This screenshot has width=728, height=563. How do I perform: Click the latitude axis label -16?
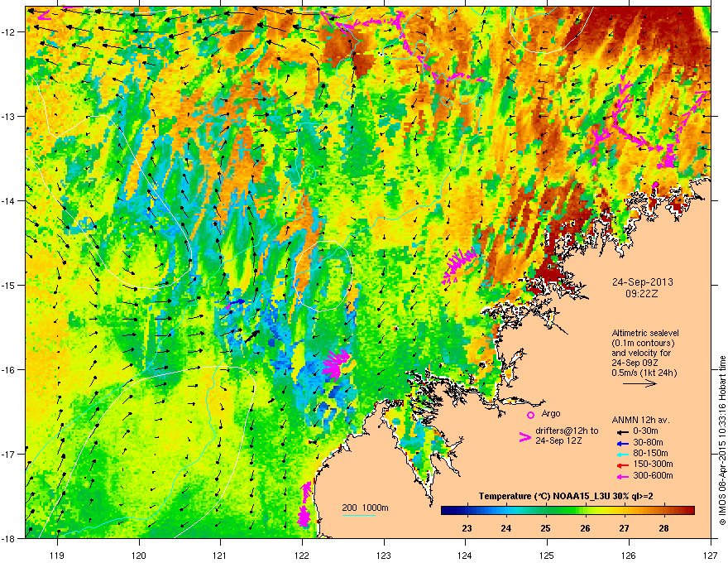point(9,370)
